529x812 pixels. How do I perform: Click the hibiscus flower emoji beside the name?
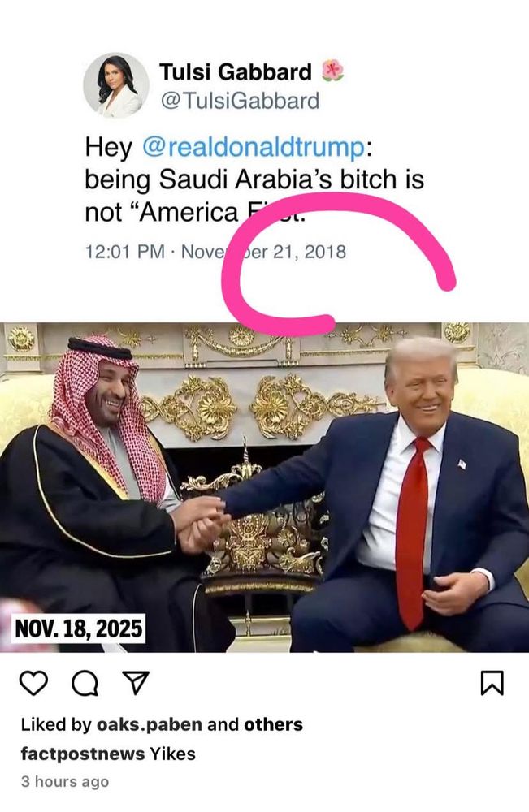pos(332,71)
